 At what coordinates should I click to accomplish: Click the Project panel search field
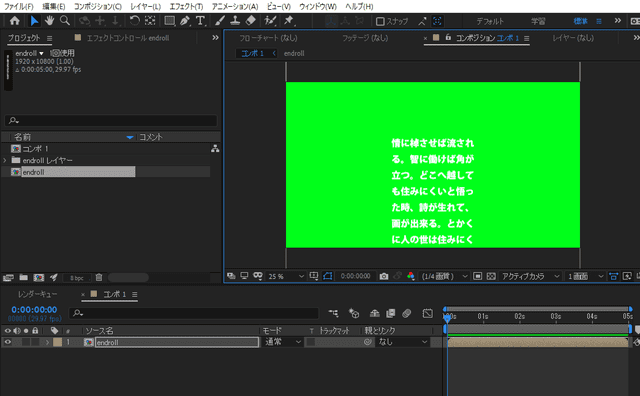[111, 120]
